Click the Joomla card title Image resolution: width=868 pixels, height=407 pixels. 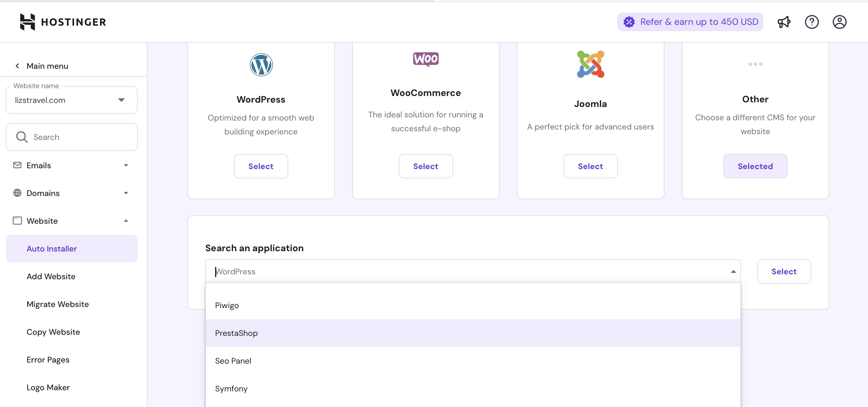[x=590, y=104]
